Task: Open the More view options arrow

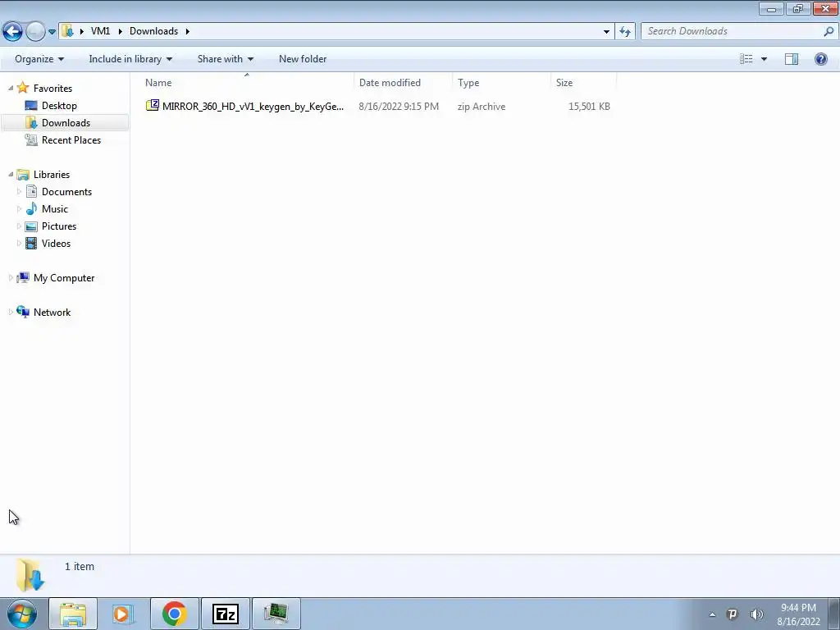Action: tap(764, 59)
